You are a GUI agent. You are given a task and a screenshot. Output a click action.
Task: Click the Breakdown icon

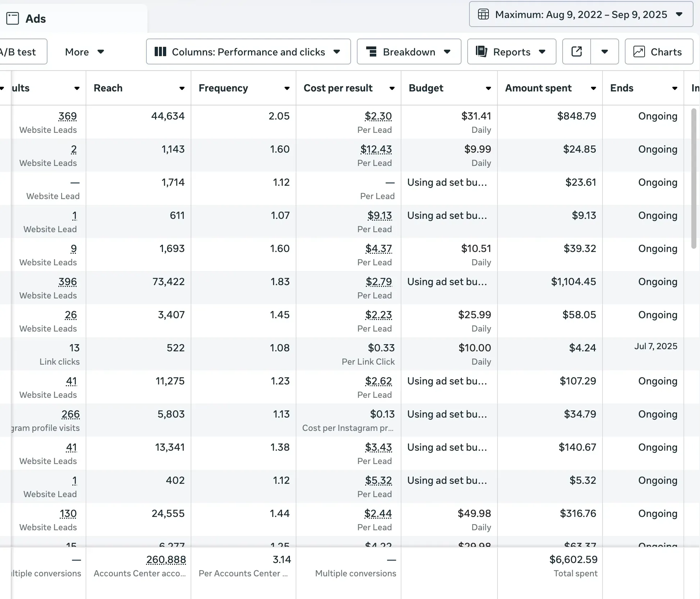click(372, 51)
